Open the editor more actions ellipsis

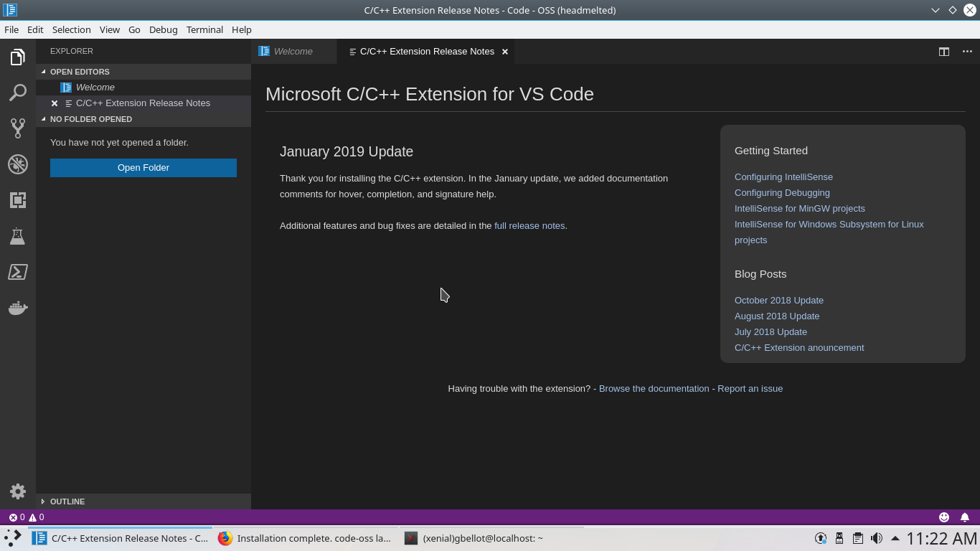967,52
